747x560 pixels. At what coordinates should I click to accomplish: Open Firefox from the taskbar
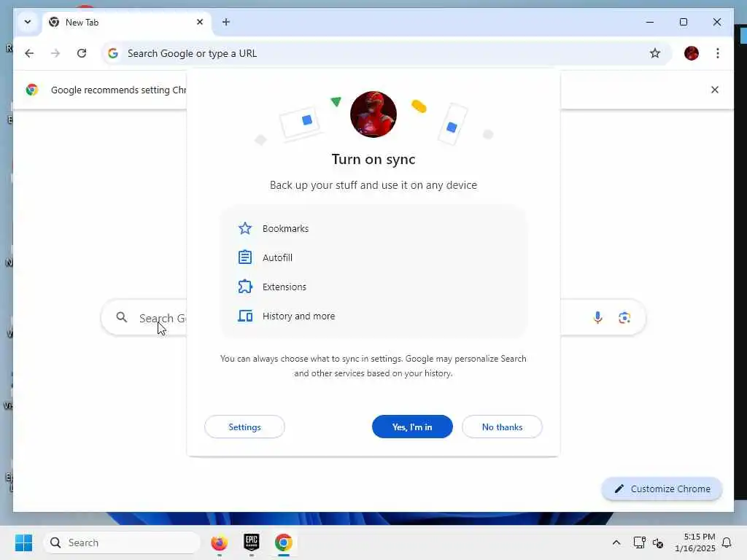pos(219,542)
